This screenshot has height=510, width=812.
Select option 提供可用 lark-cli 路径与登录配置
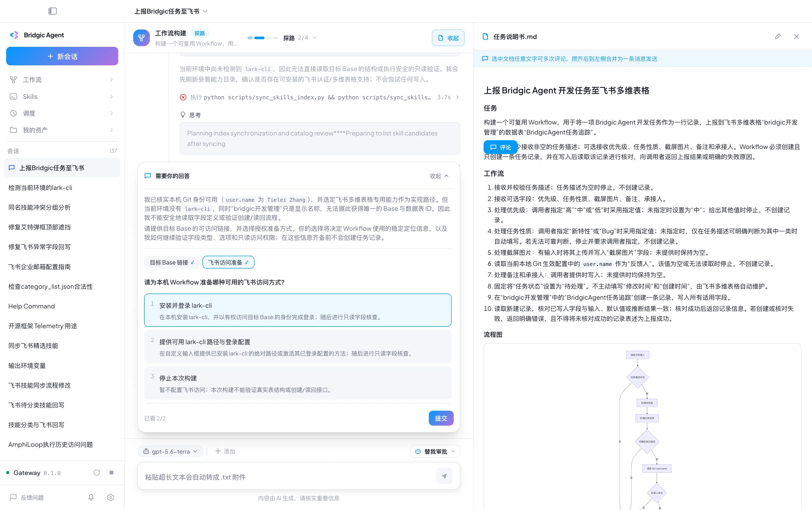click(298, 347)
